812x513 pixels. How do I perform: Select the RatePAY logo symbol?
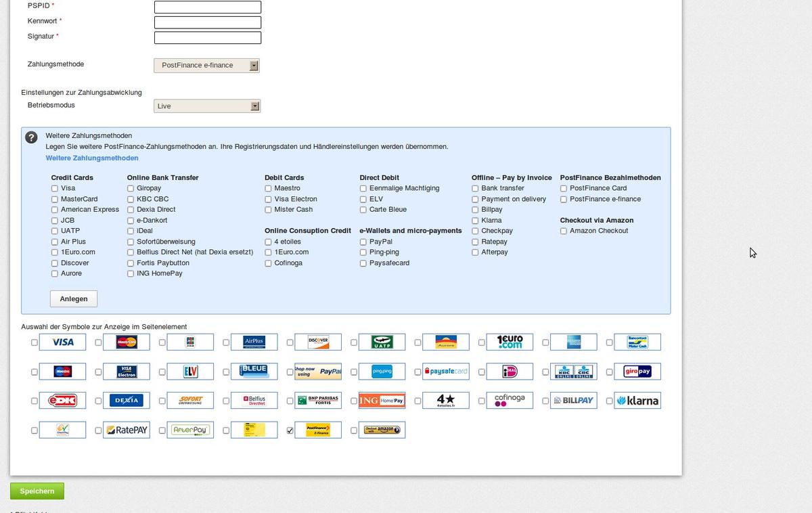click(127, 430)
